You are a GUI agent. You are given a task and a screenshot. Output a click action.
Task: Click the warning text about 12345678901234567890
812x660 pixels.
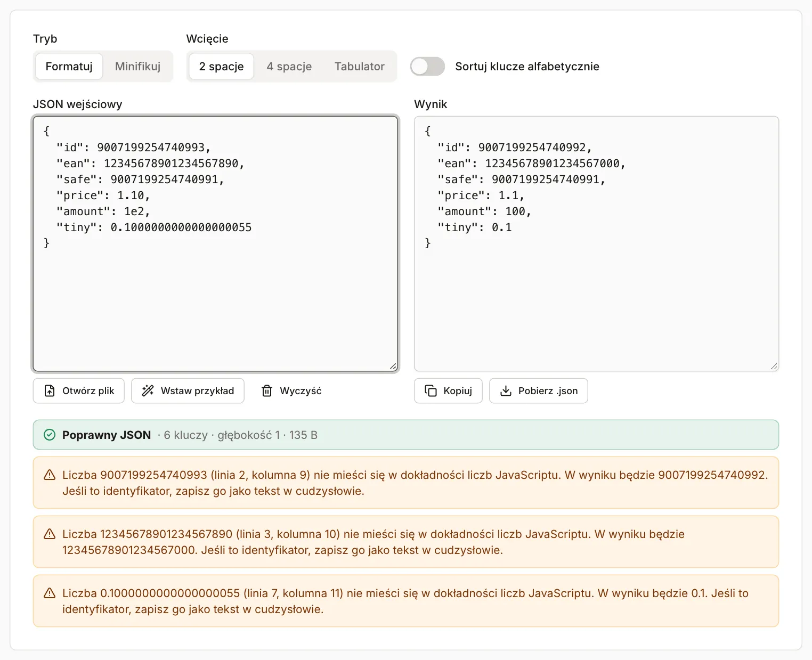point(373,542)
